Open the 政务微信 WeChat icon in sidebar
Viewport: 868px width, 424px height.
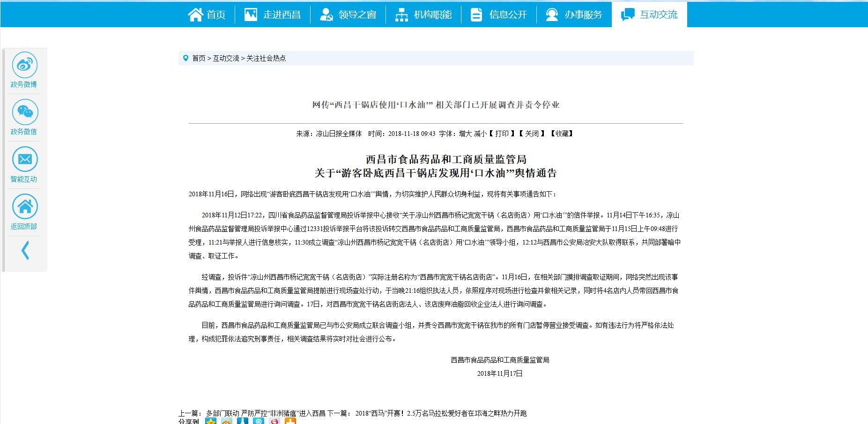click(x=24, y=112)
